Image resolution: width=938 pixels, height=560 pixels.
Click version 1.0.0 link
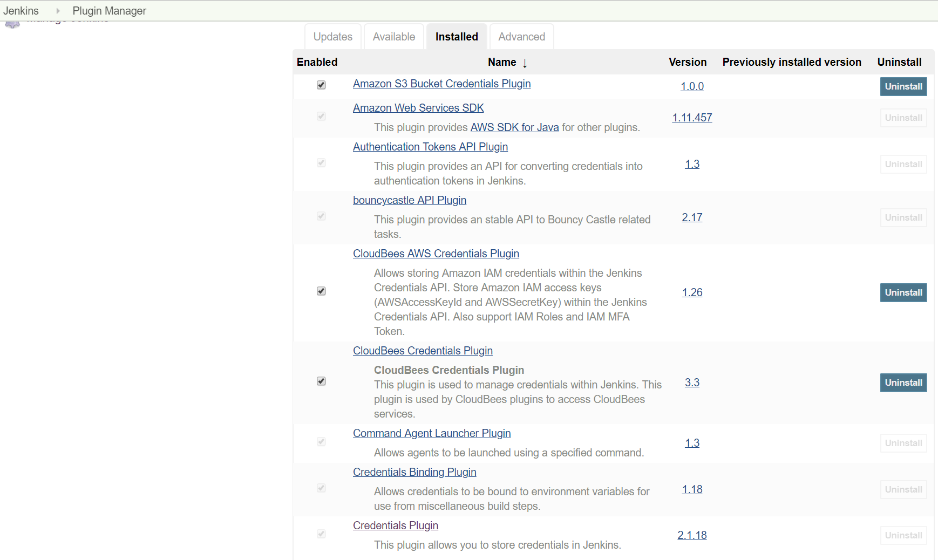pyautogui.click(x=692, y=86)
